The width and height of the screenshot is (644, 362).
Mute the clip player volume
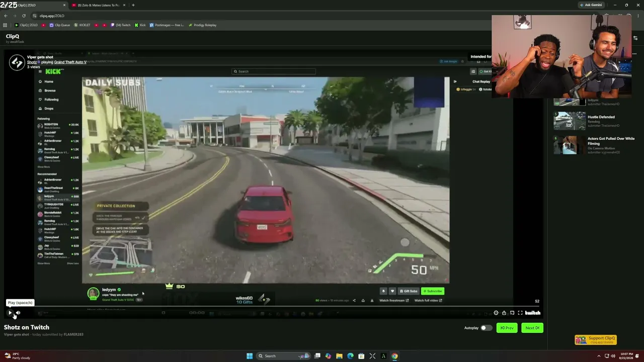(18, 313)
